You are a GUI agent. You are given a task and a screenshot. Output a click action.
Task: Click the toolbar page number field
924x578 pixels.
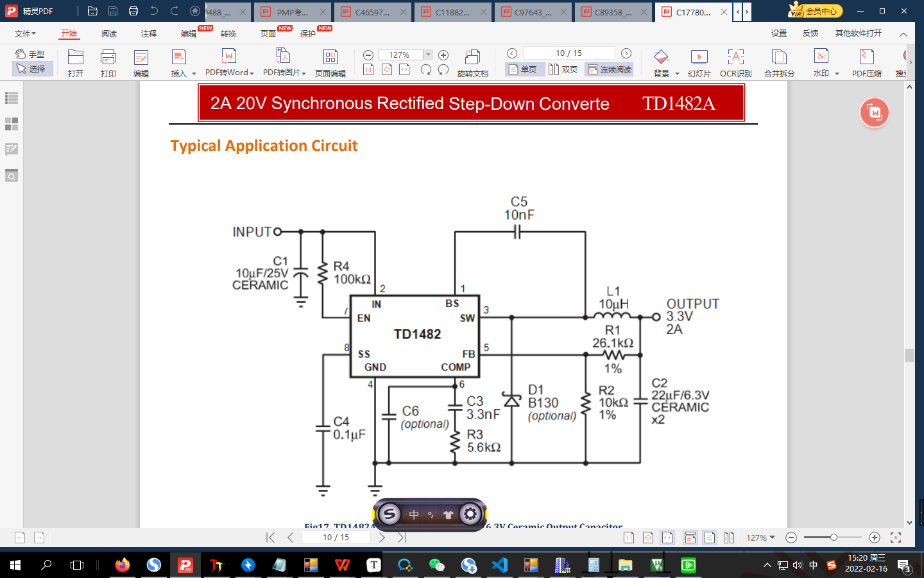coord(569,53)
